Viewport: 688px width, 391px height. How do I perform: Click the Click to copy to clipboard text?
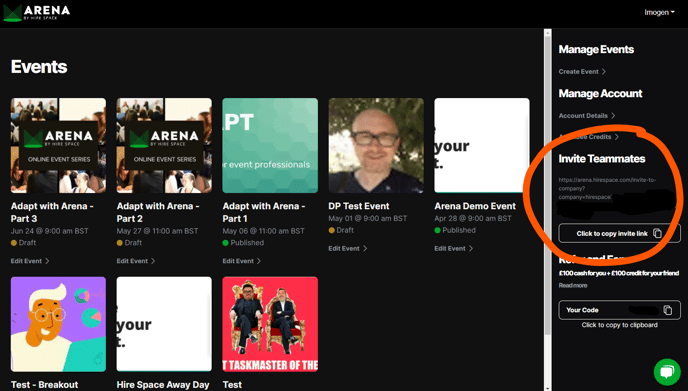point(619,325)
